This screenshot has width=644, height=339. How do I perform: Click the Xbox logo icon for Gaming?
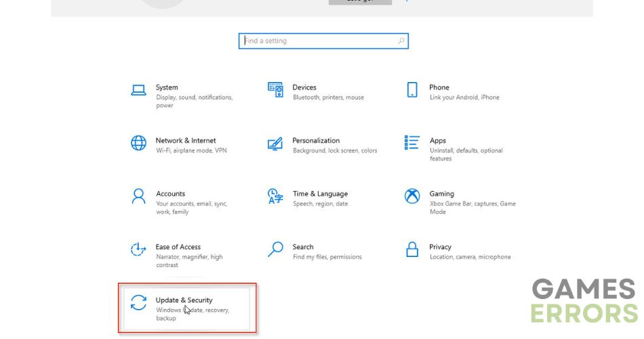pos(412,197)
